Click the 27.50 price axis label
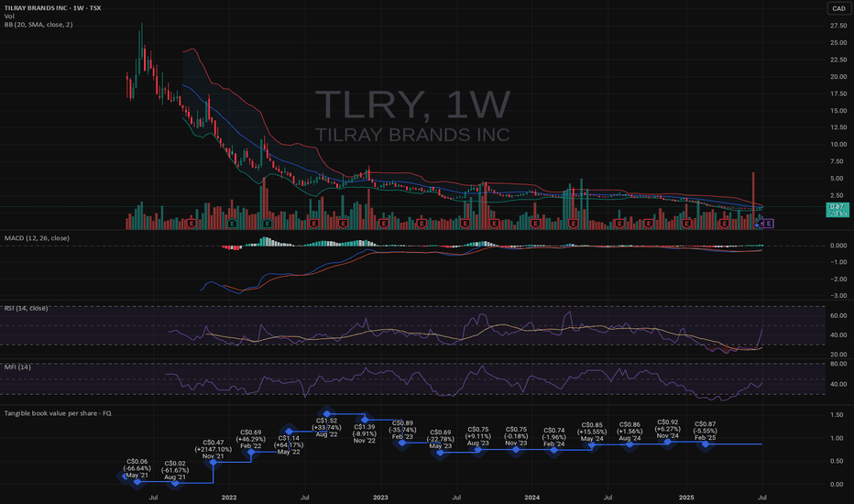This screenshot has width=854, height=504. point(838,26)
